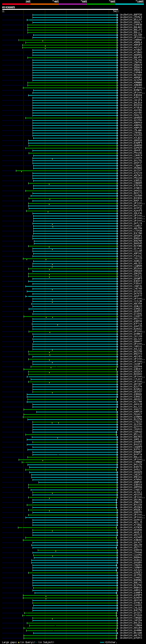Viewport: 146px width, 644px height.
Task: Select the UniRef100_Q3B0K7 label
Action: click(131, 369)
